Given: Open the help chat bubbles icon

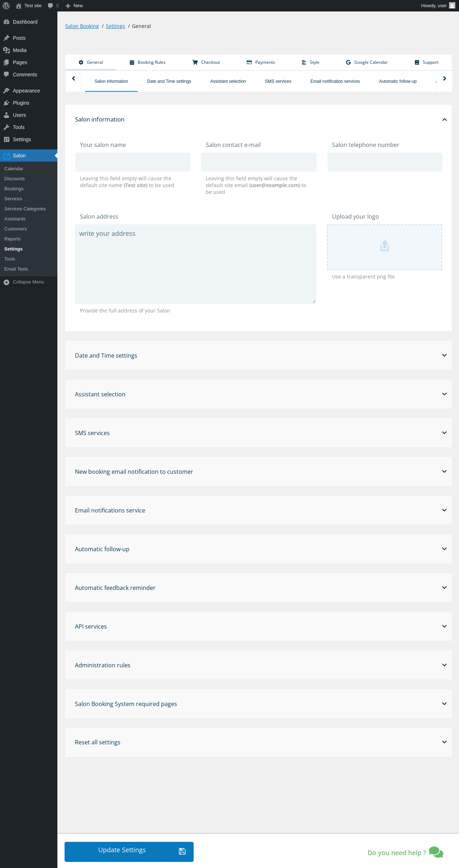Looking at the screenshot, I should [436, 852].
